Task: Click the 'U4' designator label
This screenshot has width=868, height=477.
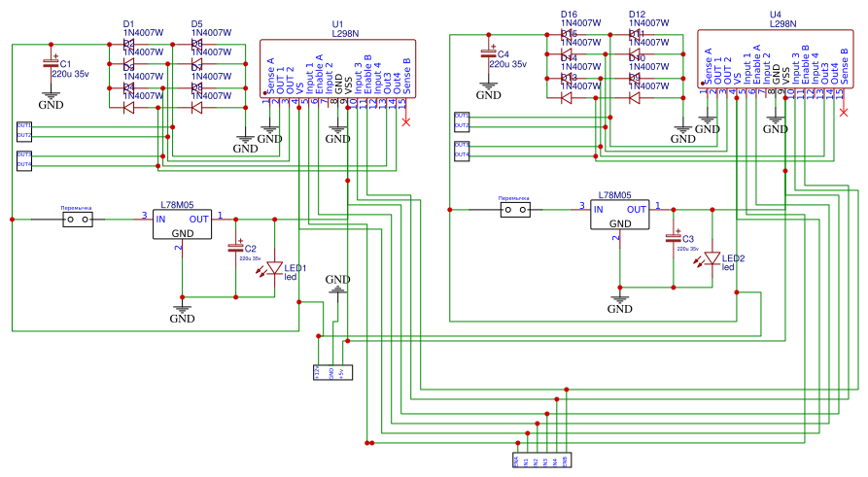Action: 775,15
